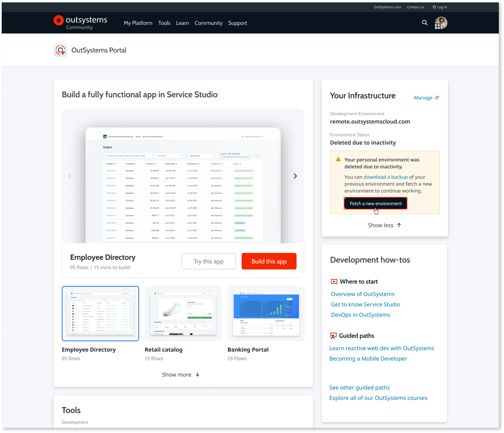Select the Banking Portal thumbnail
Image resolution: width=504 pixels, height=433 pixels.
[266, 314]
